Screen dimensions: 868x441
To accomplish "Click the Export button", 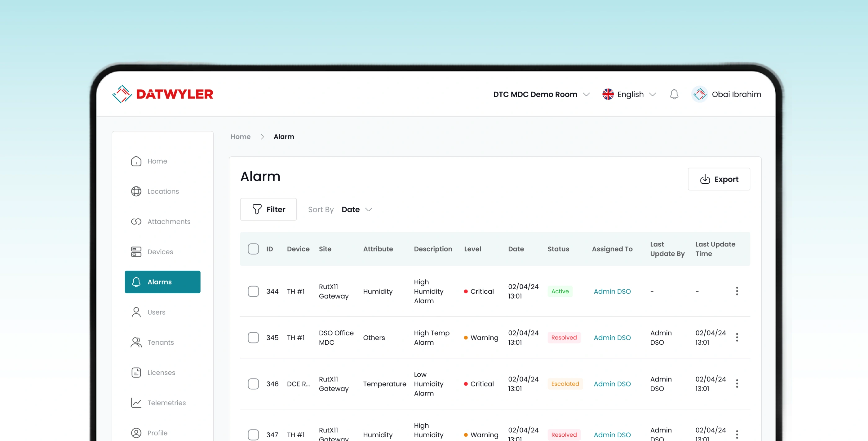I will (719, 179).
